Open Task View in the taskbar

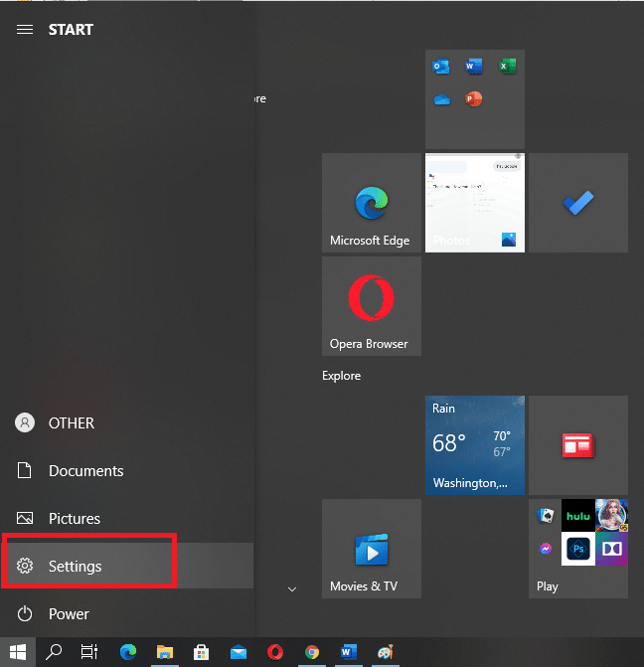(89, 652)
